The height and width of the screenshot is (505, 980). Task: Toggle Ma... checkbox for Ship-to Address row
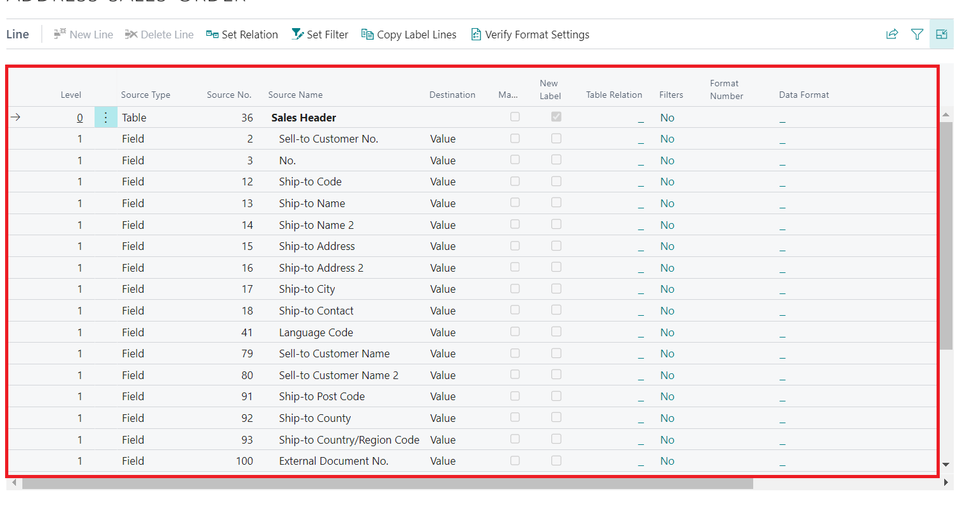[x=515, y=245]
